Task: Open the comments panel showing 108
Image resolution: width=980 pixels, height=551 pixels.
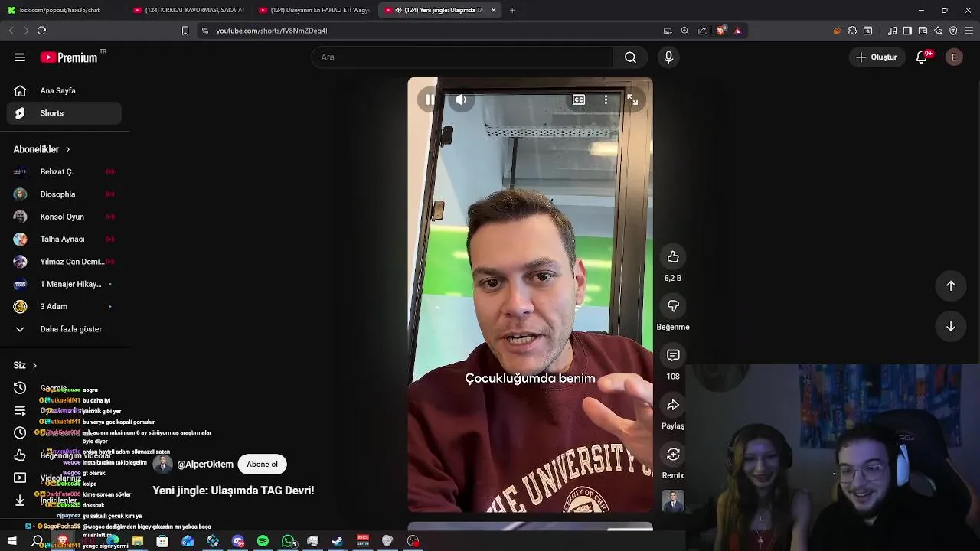Action: point(673,355)
